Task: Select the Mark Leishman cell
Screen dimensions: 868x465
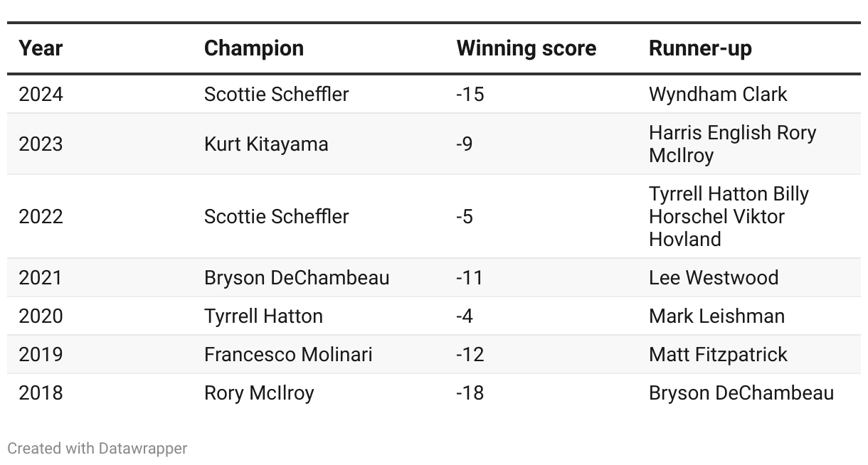Action: [716, 316]
